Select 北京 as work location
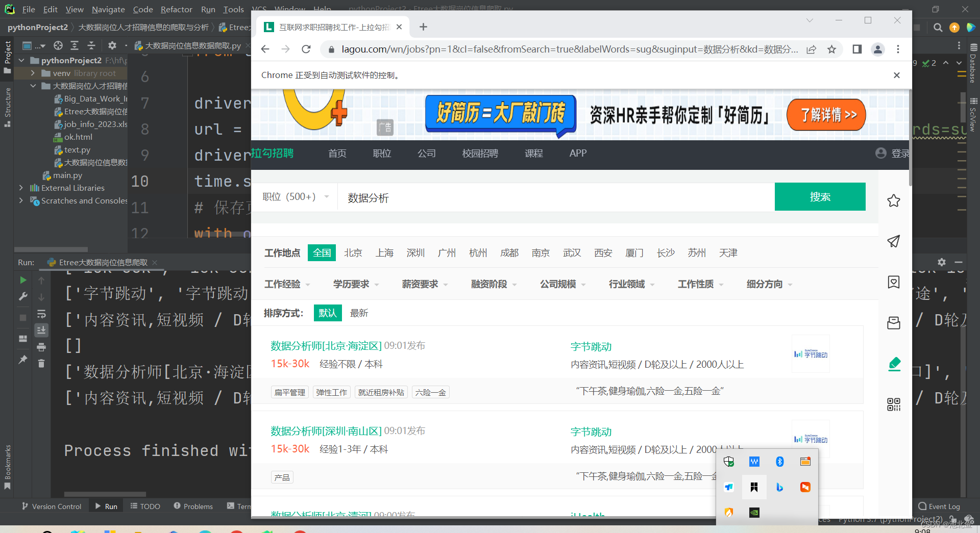This screenshot has width=980, height=533. (x=353, y=252)
